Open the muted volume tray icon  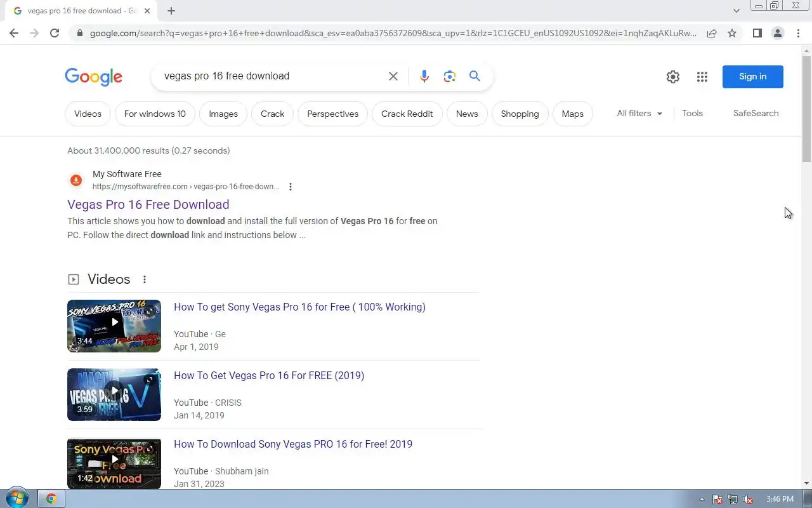748,499
